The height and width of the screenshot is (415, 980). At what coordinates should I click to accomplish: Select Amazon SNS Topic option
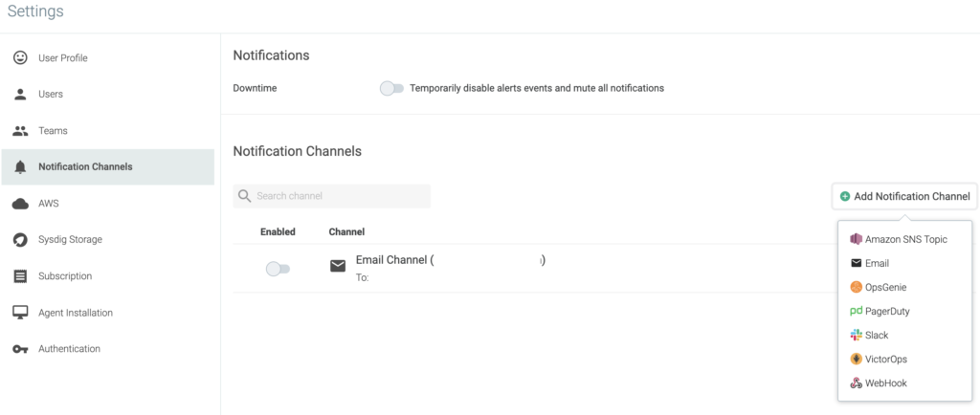(x=904, y=239)
